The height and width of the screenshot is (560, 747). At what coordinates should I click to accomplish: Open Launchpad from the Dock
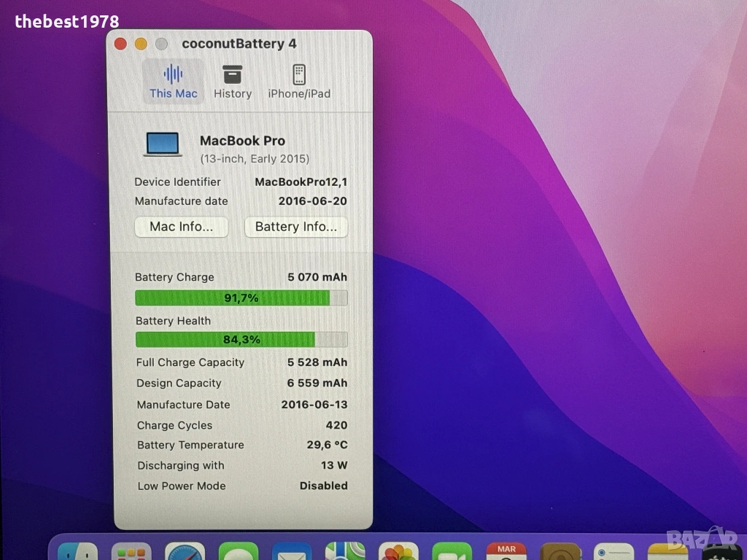[x=131, y=552]
